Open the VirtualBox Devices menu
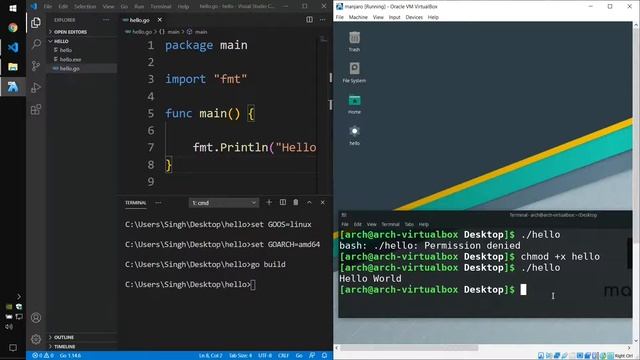This screenshot has height=360, width=640. (x=414, y=17)
